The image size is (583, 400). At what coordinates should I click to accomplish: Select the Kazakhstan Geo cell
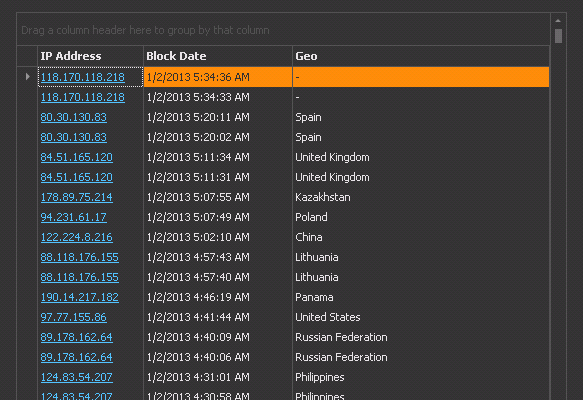421,197
